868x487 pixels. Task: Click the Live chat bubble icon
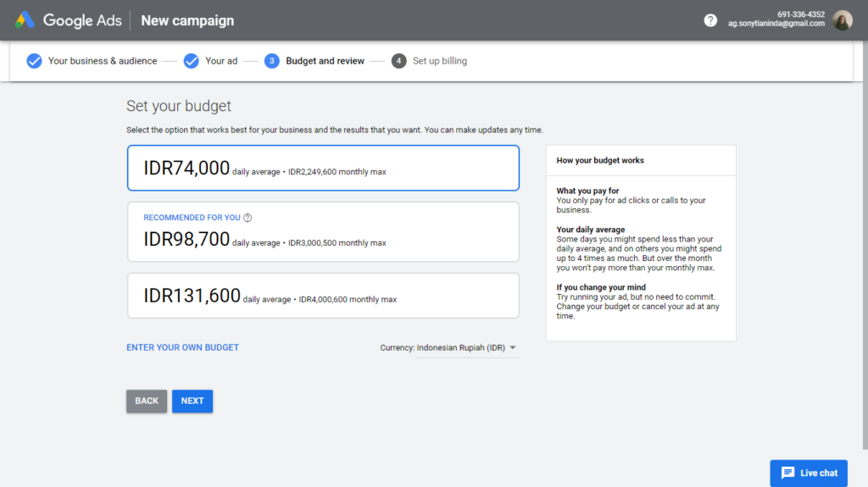pos(787,473)
